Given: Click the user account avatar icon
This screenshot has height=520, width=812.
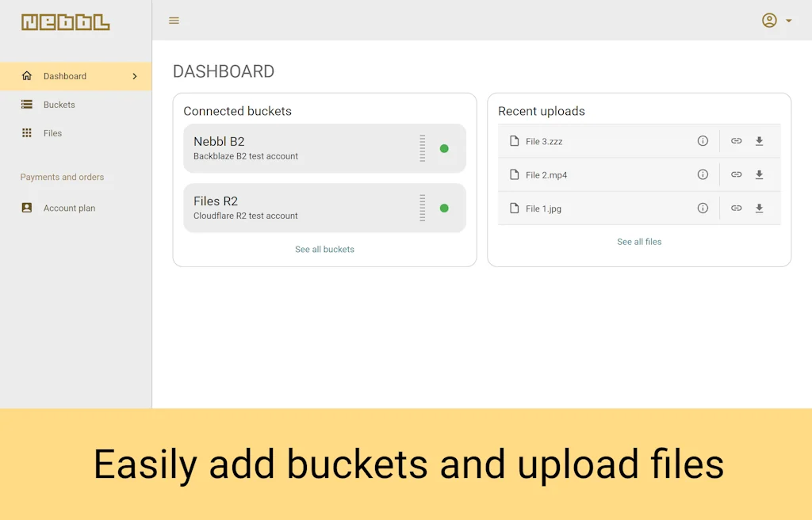Looking at the screenshot, I should 769,21.
